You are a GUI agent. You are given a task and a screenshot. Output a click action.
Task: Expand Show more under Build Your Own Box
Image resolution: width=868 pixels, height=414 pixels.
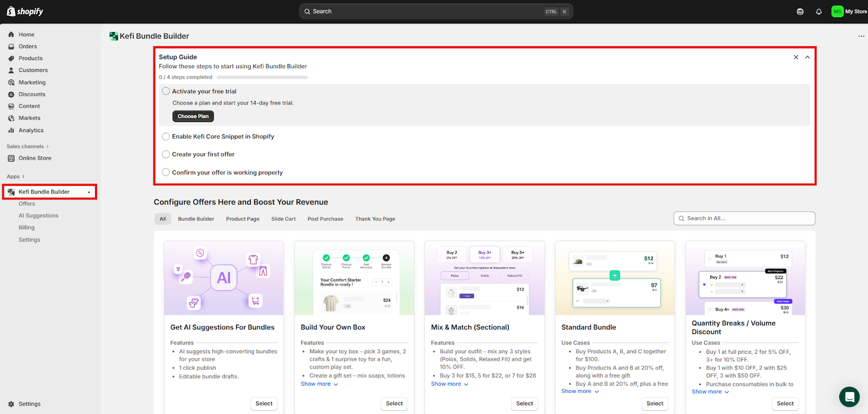click(319, 384)
